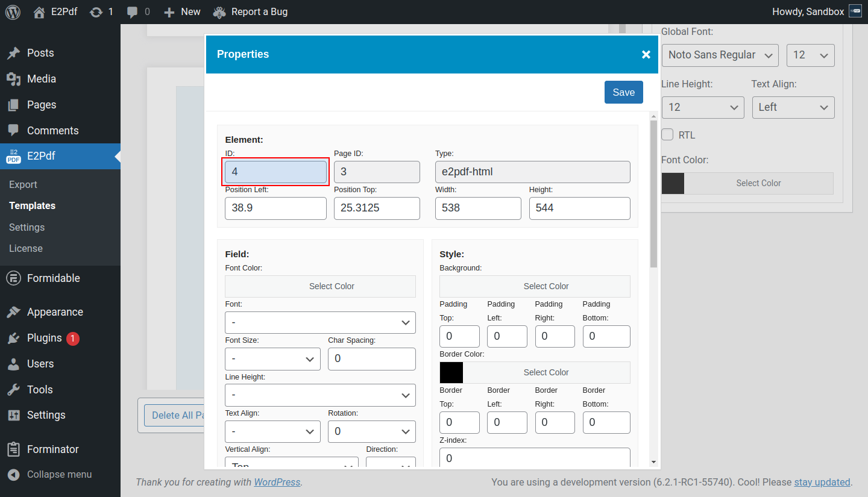
Task: Click the Collapse menu arrow icon
Action: [14, 475]
